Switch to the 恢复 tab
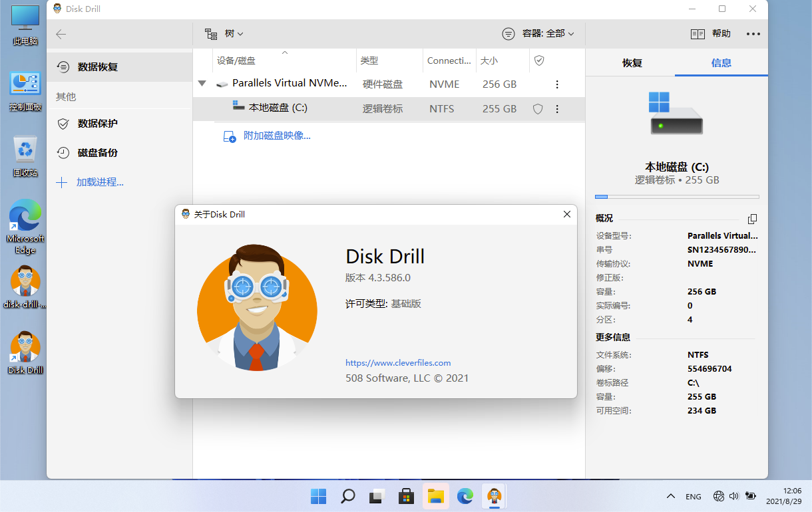Screen dimensions: 812x512 632,63
